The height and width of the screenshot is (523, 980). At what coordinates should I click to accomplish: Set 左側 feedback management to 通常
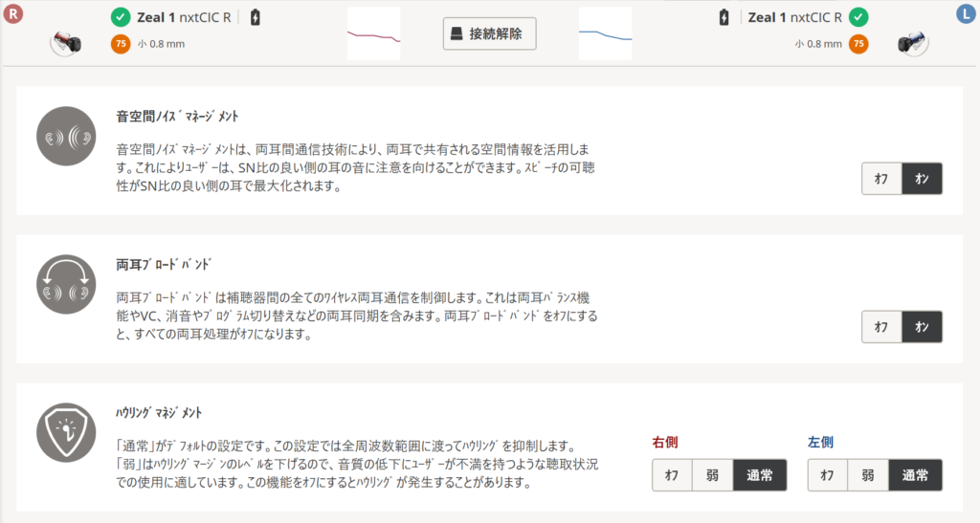pyautogui.click(x=916, y=475)
